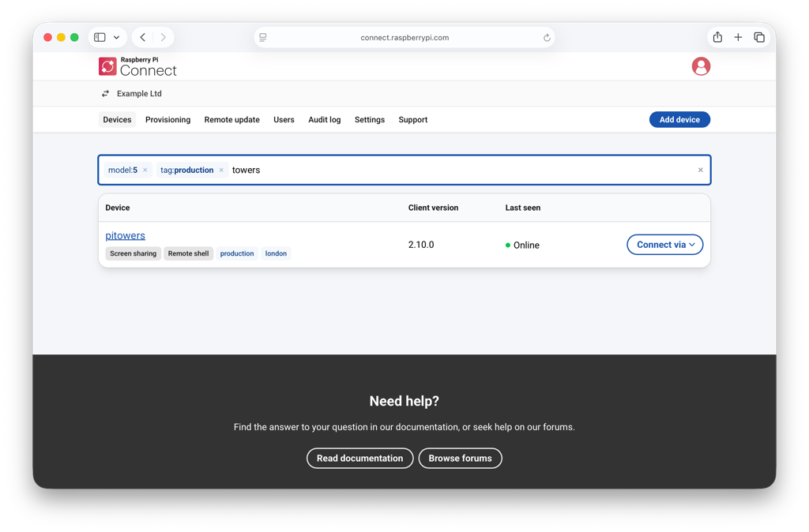Image resolution: width=809 pixels, height=532 pixels.
Task: Clear the search with the x icon
Action: 700,169
